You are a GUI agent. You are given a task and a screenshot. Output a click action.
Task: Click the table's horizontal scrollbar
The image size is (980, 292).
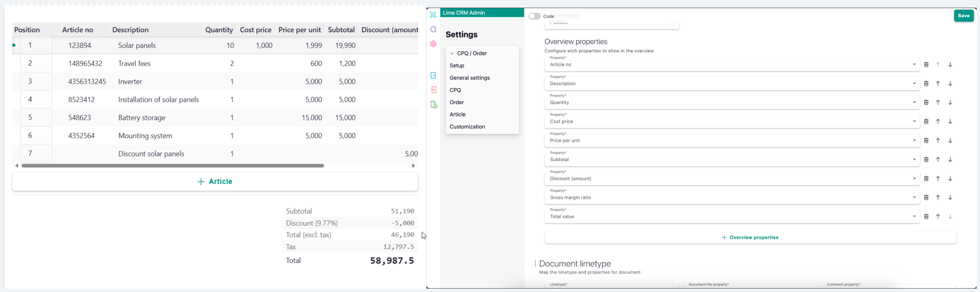tap(173, 166)
